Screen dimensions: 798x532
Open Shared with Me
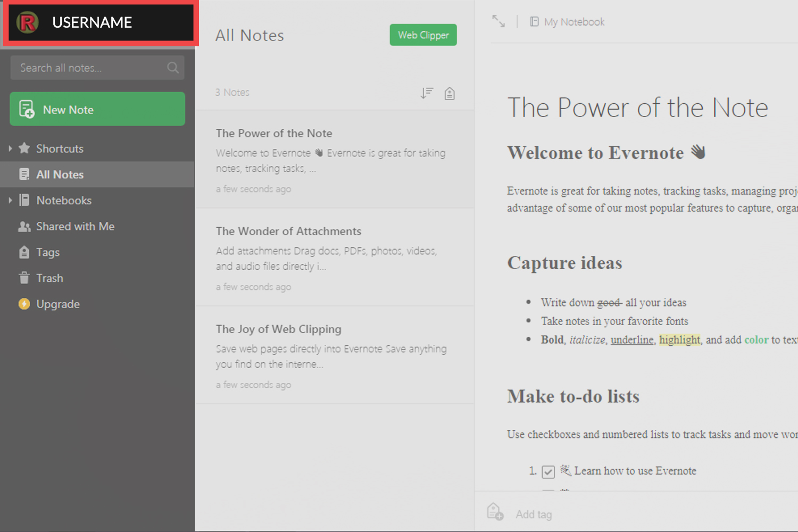click(x=75, y=226)
